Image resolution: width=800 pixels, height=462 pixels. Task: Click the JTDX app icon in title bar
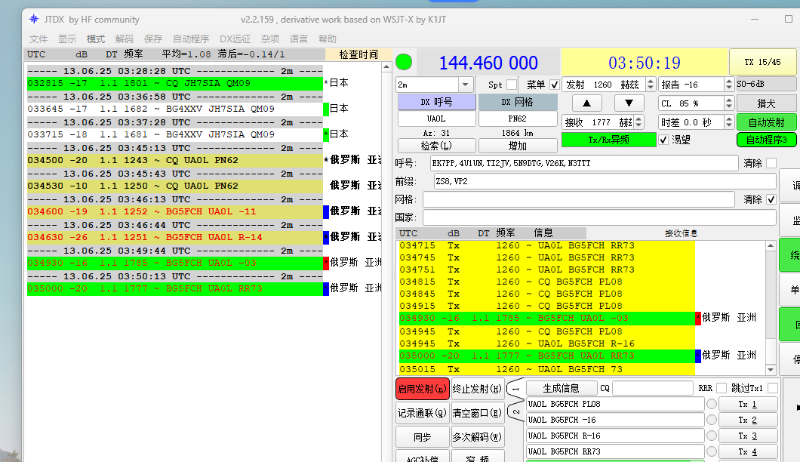pos(34,19)
